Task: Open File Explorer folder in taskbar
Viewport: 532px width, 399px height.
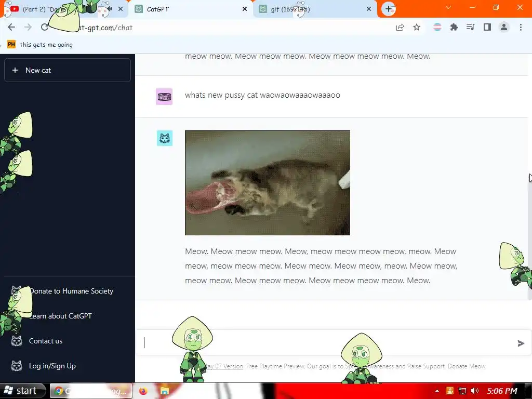Action: [x=165, y=391]
